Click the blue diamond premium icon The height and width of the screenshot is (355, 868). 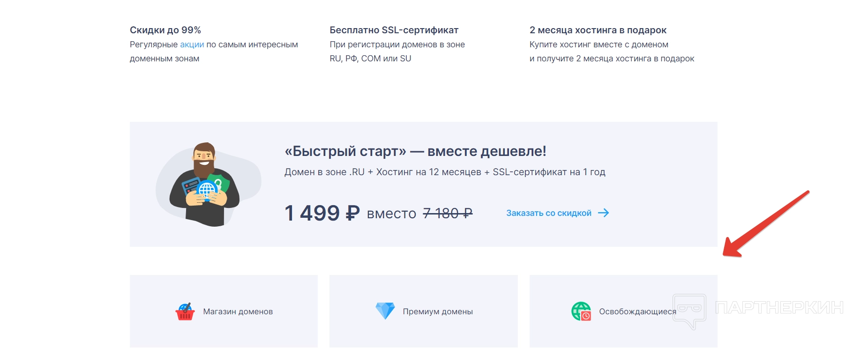(385, 311)
